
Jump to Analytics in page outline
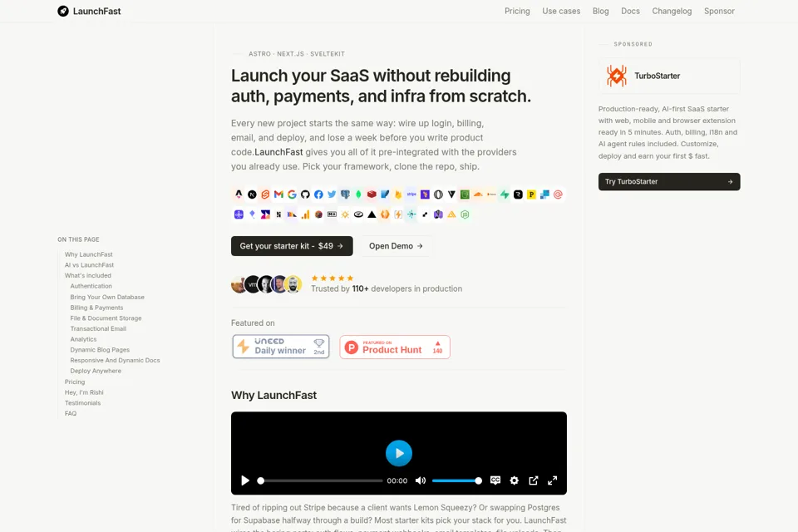83,339
